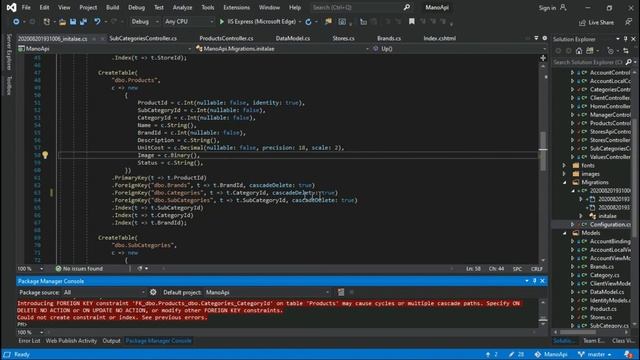Open the Debug menu
640x360 pixels.
click(136, 7)
